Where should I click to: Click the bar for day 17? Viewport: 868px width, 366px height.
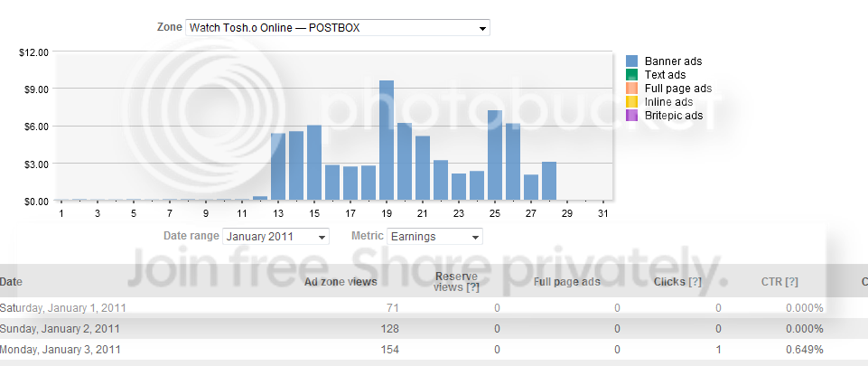[350, 183]
